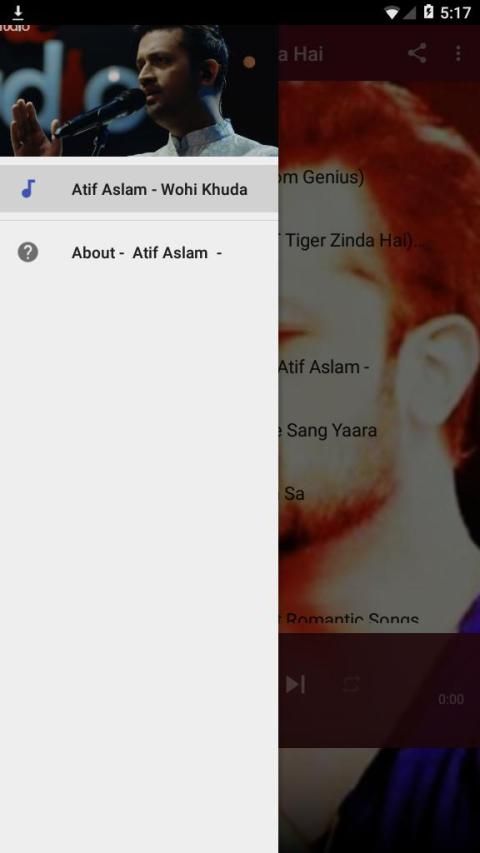Screen dimensions: 480x853
Task: Choose the 'Romantic Songs' list entry
Action: pos(379,617)
